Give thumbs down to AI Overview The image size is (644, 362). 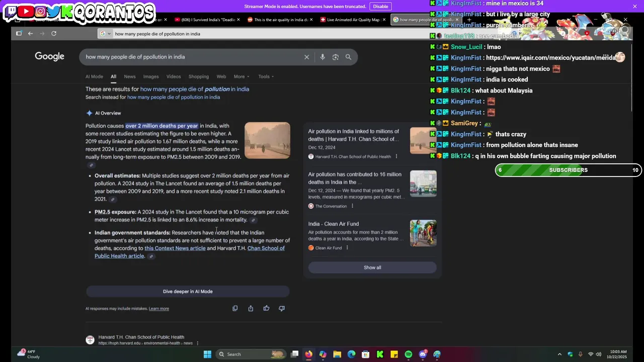click(282, 308)
